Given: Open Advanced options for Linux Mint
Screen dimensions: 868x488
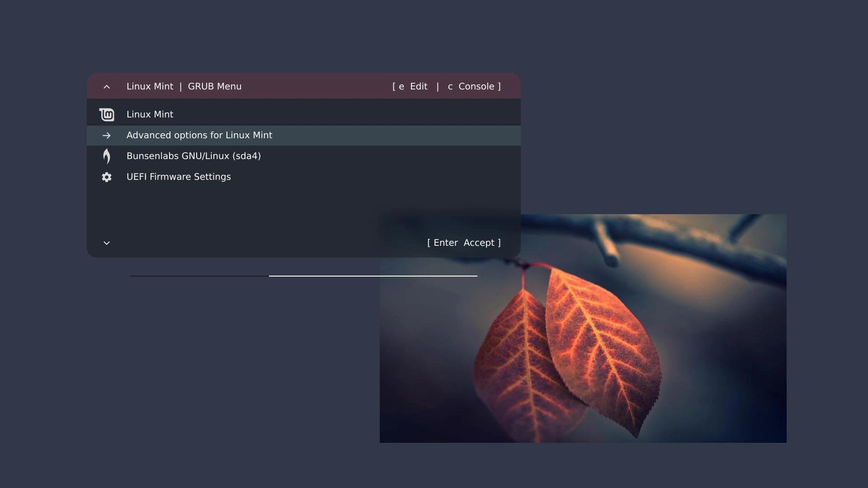Looking at the screenshot, I should (304, 136).
